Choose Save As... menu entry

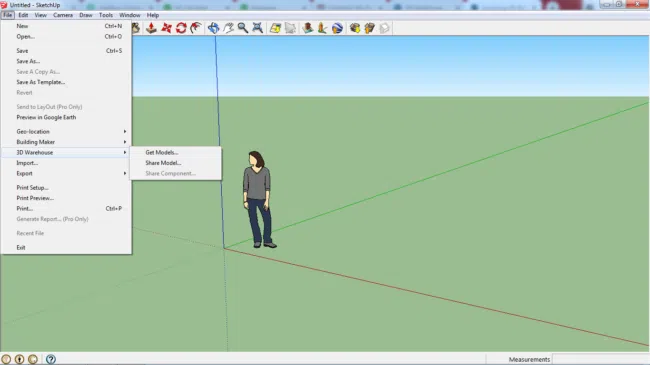[x=66, y=61]
